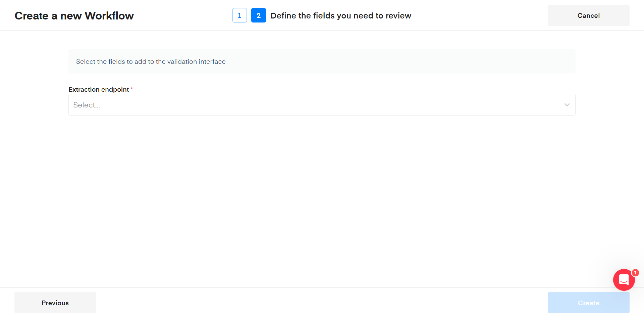Select the highlighted step 2 indicator
This screenshot has height=318, width=644.
(258, 15)
